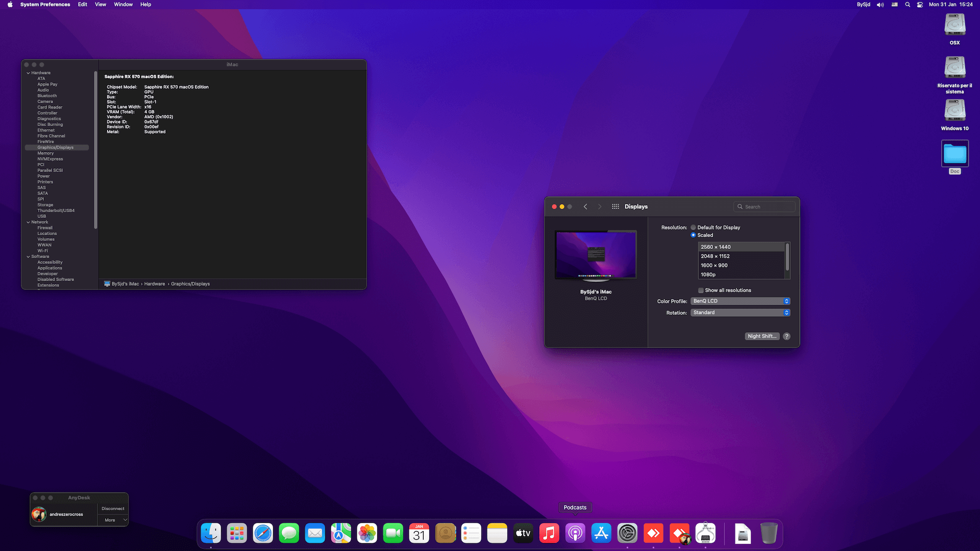Click the Night Shift button
This screenshot has height=551, width=980.
click(x=762, y=336)
